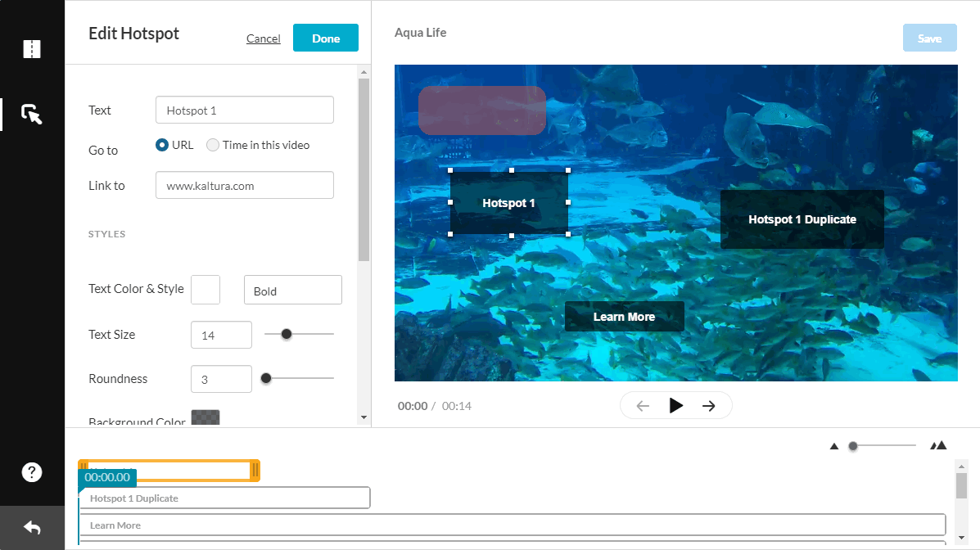
Task: Click the Text Size value field showing 14
Action: [221, 335]
